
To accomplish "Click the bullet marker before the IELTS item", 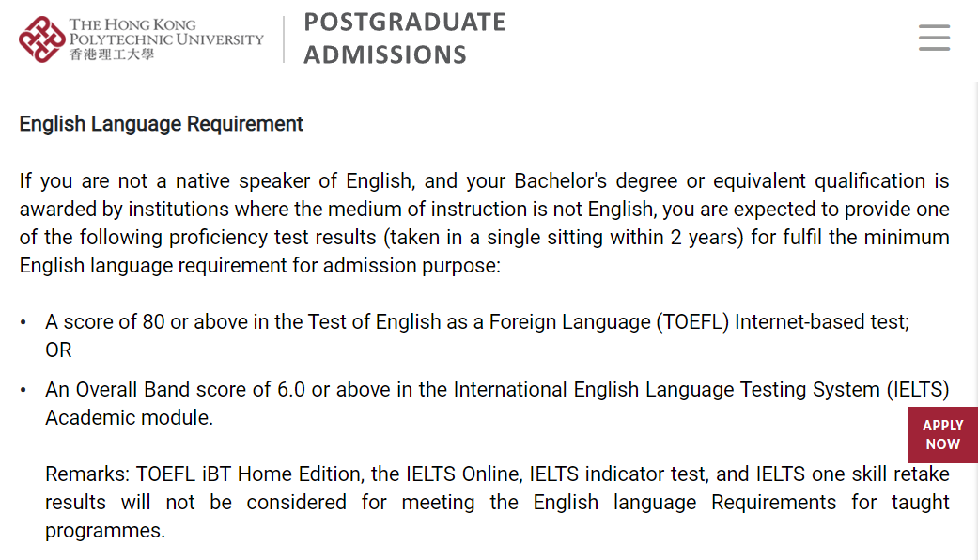I will pos(23,390).
